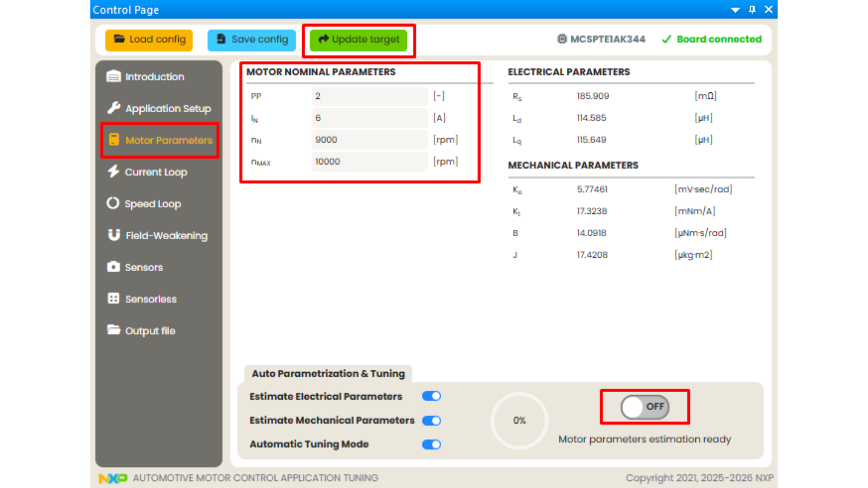Click the Current Loop lightning icon

coord(113,172)
